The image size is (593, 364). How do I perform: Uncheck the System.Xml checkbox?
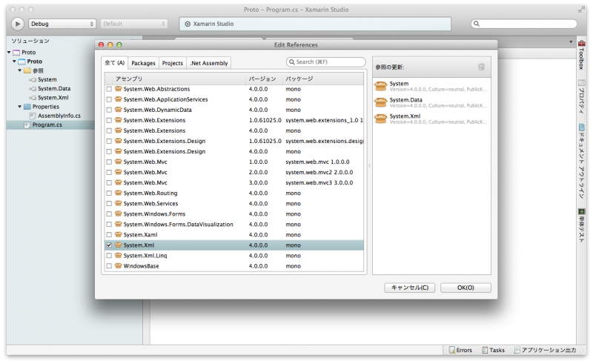109,245
